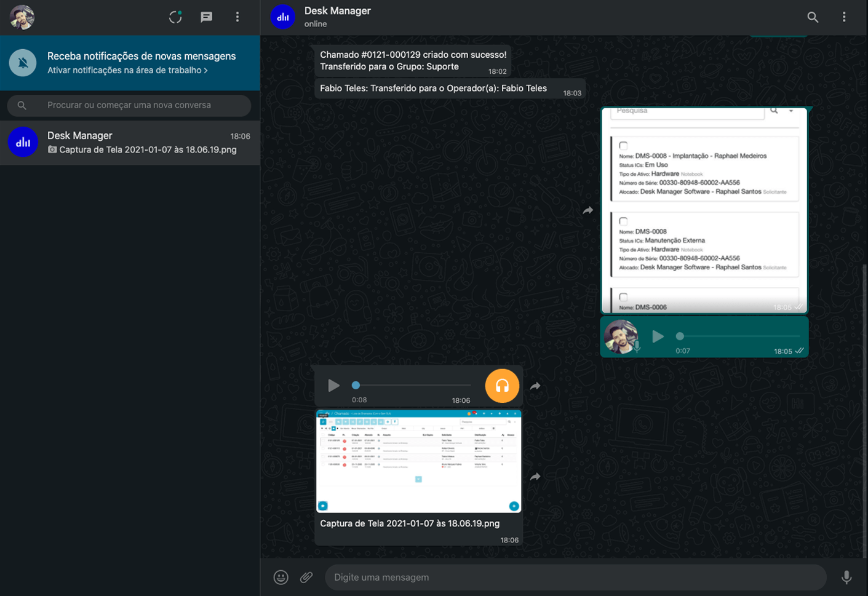Click the muted notifications bell icon
Image resolution: width=868 pixels, height=596 pixels.
coord(23,63)
